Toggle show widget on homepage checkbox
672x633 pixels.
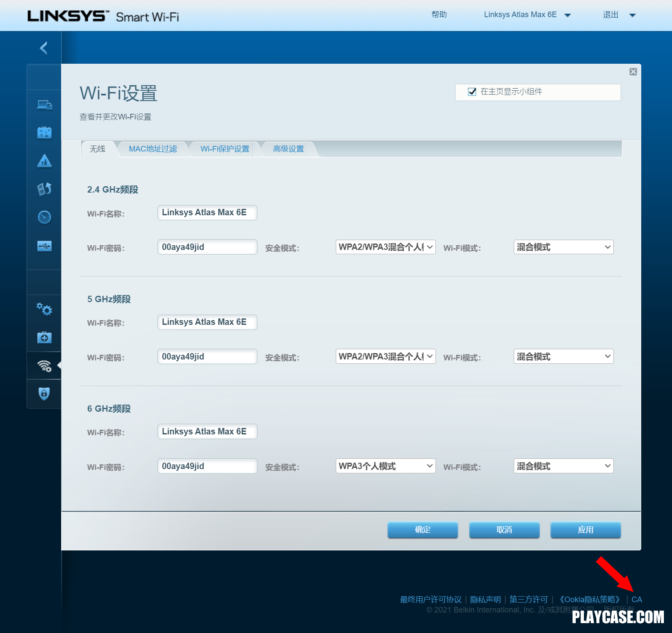(472, 92)
